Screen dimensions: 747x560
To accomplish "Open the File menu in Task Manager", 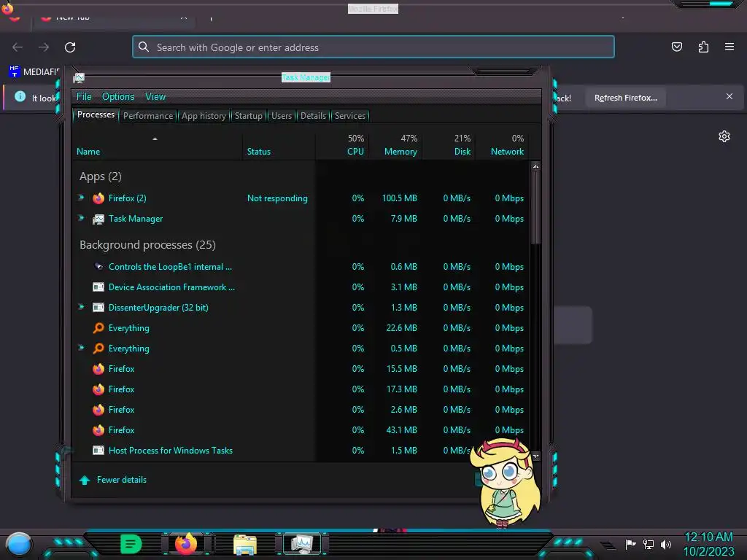I will click(84, 97).
